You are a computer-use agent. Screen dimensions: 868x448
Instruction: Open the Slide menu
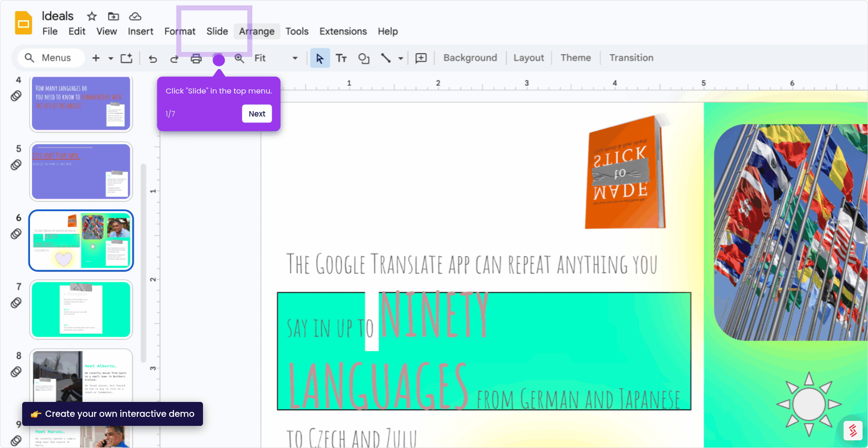click(217, 32)
